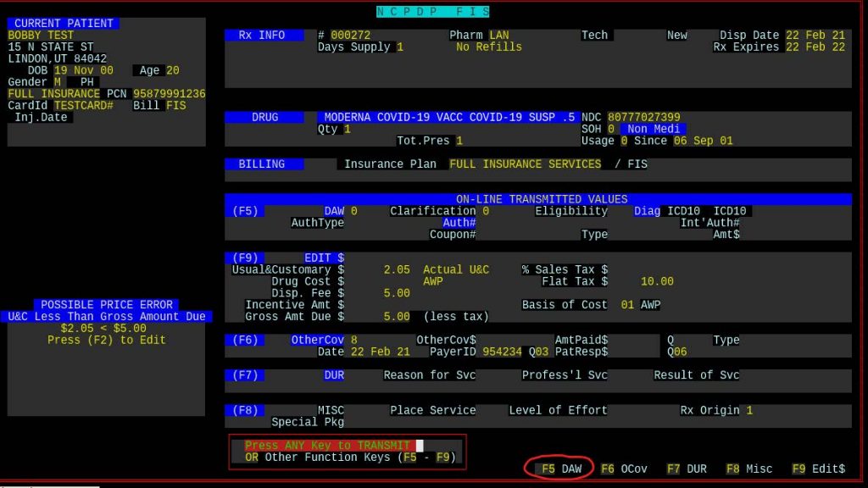
Task: Select the Usual&Customary amount 2.05
Action: click(396, 269)
